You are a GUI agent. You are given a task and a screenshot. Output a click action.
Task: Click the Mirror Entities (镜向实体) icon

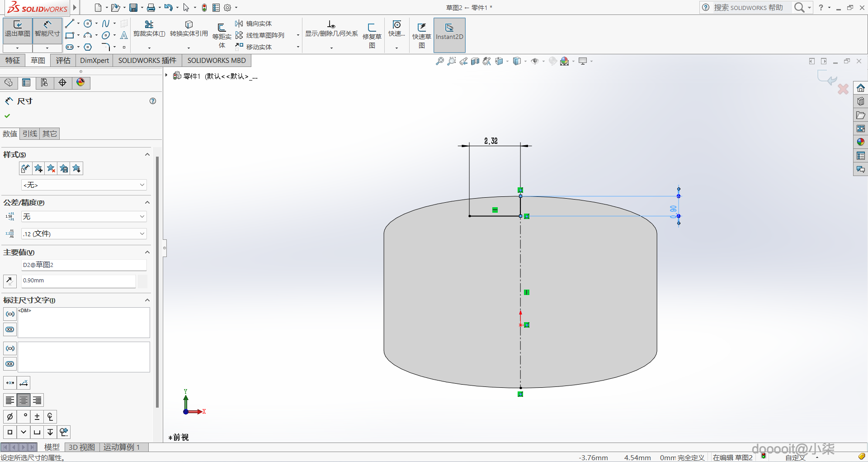tap(239, 24)
